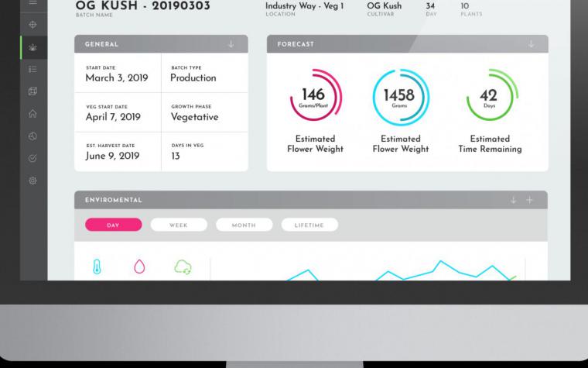Click the Estimated Time Remaining label
This screenshot has width=588, height=368.
coord(490,144)
